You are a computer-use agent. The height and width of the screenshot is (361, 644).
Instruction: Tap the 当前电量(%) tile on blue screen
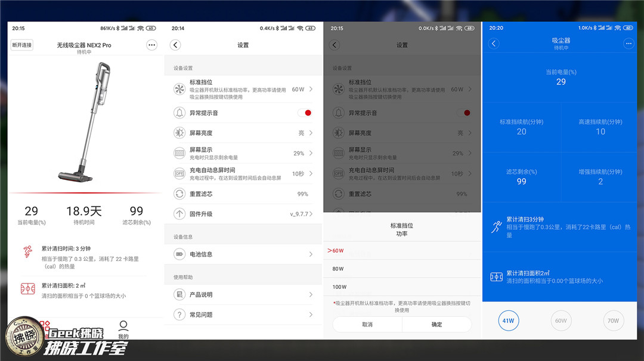coord(561,77)
